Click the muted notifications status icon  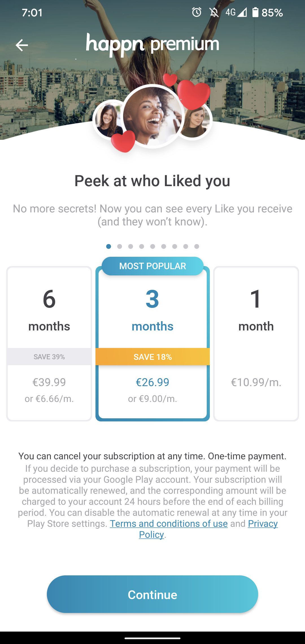214,12
